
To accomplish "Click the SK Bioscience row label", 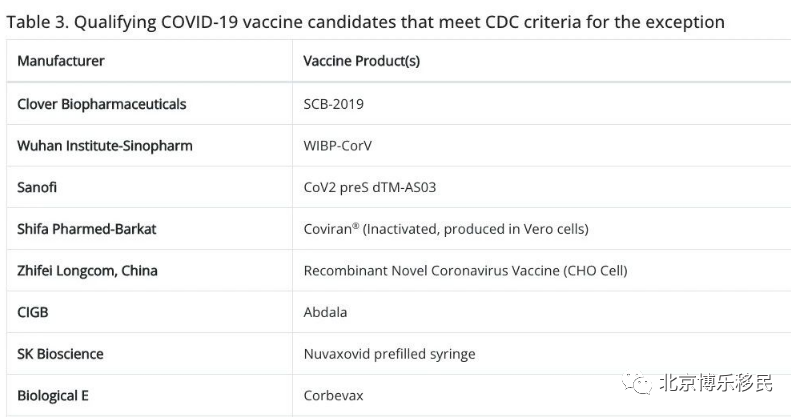I will click(x=60, y=354).
